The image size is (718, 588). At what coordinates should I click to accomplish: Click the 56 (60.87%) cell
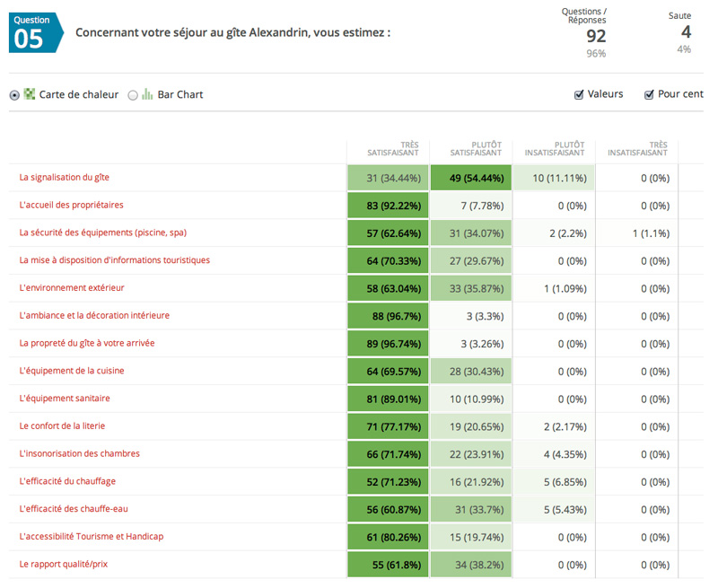click(388, 509)
